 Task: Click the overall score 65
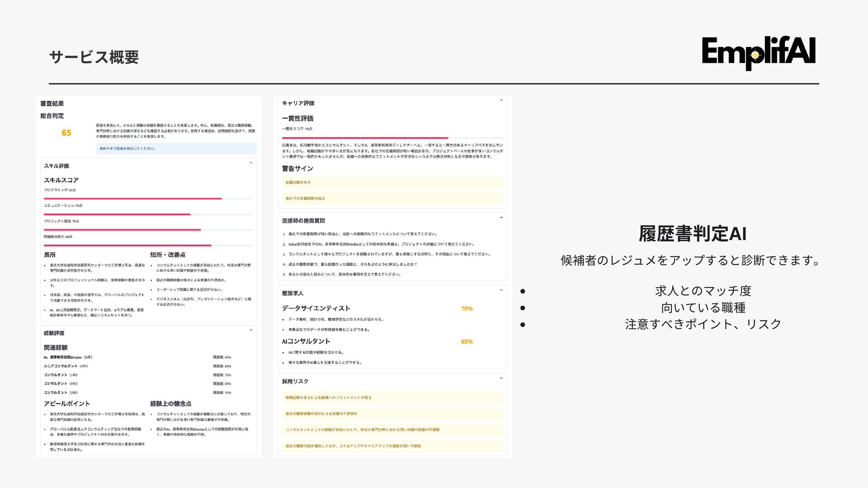click(x=66, y=133)
